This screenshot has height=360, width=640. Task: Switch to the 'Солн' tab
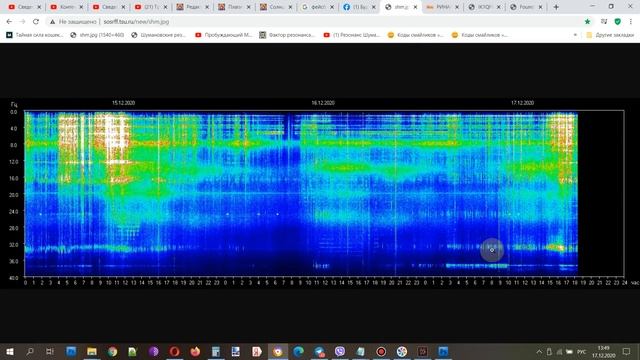(276, 7)
